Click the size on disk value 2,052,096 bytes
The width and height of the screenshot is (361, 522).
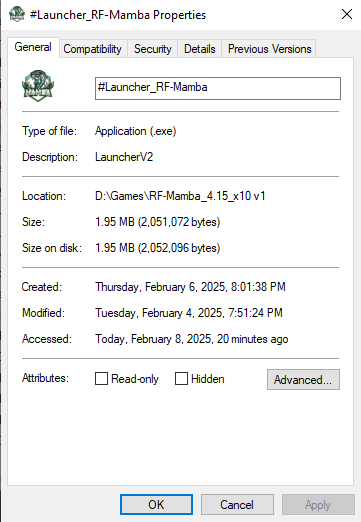coord(158,248)
